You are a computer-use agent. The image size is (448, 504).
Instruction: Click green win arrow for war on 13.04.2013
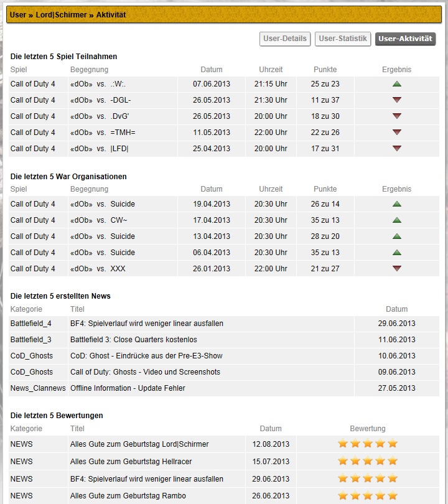[397, 236]
